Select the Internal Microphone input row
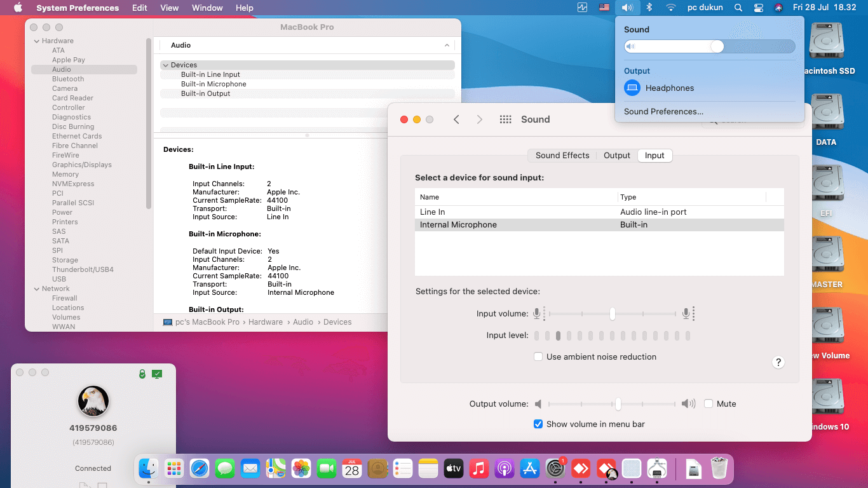This screenshot has width=868, height=488. coord(599,225)
